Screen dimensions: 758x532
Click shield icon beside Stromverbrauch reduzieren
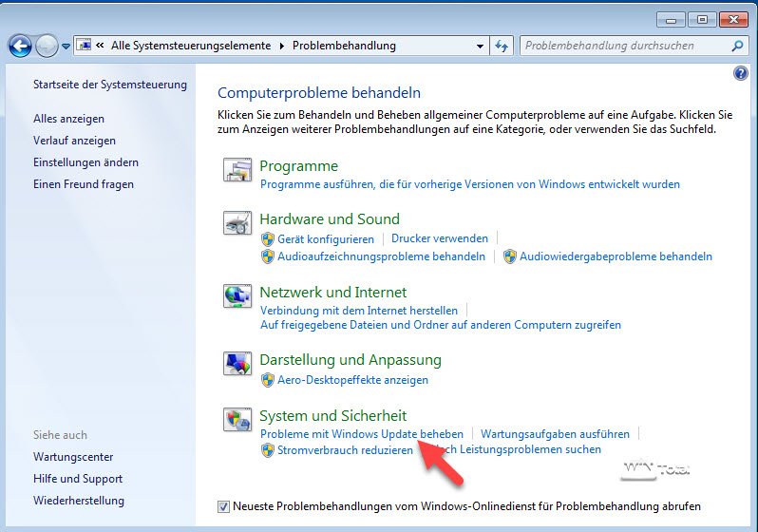click(x=267, y=450)
